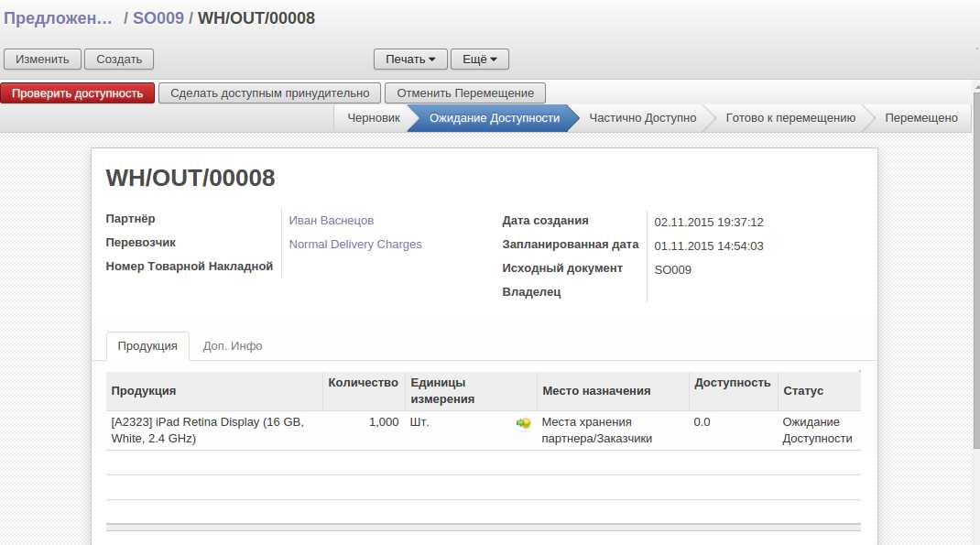The image size is (980, 545).
Task: Go back to Предложен... breadcrumb
Action: pos(59,18)
